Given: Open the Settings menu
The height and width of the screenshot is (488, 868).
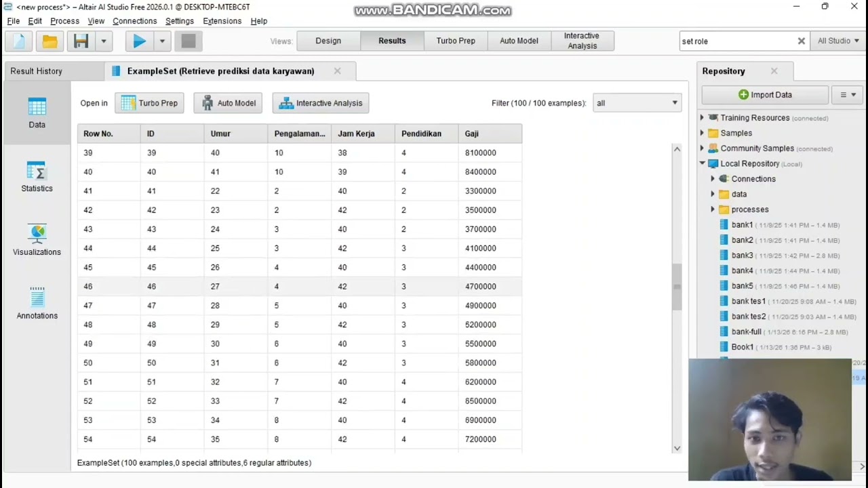Looking at the screenshot, I should (x=180, y=21).
